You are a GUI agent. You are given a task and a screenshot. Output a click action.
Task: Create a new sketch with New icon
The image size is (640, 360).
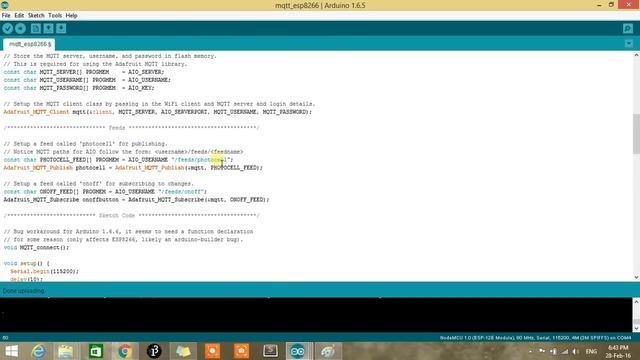click(36, 29)
